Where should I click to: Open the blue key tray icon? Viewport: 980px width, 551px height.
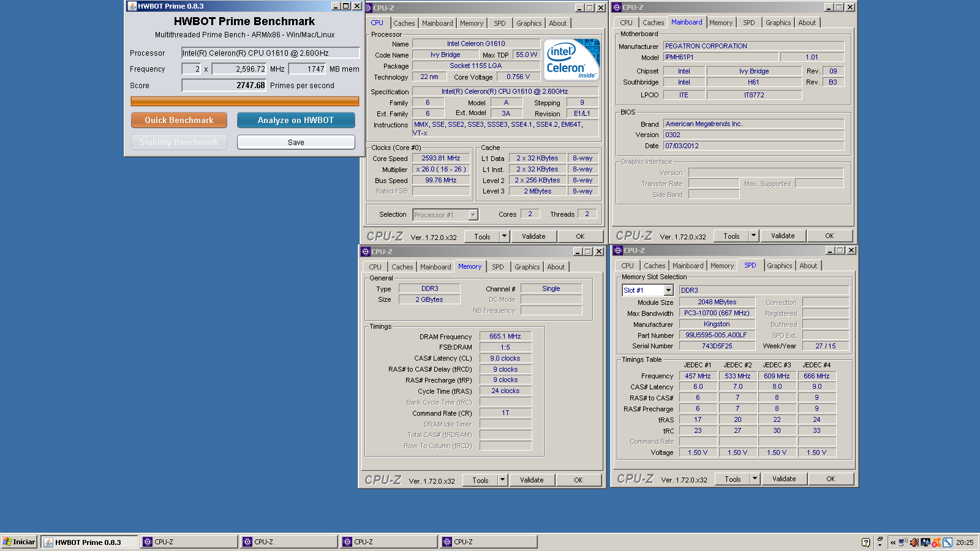948,542
